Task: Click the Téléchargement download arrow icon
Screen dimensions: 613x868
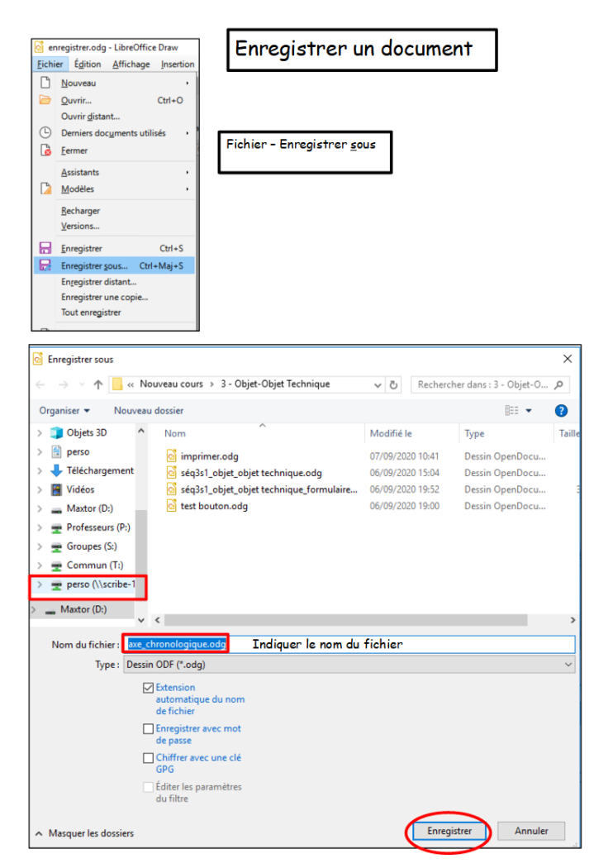Action: [x=56, y=470]
